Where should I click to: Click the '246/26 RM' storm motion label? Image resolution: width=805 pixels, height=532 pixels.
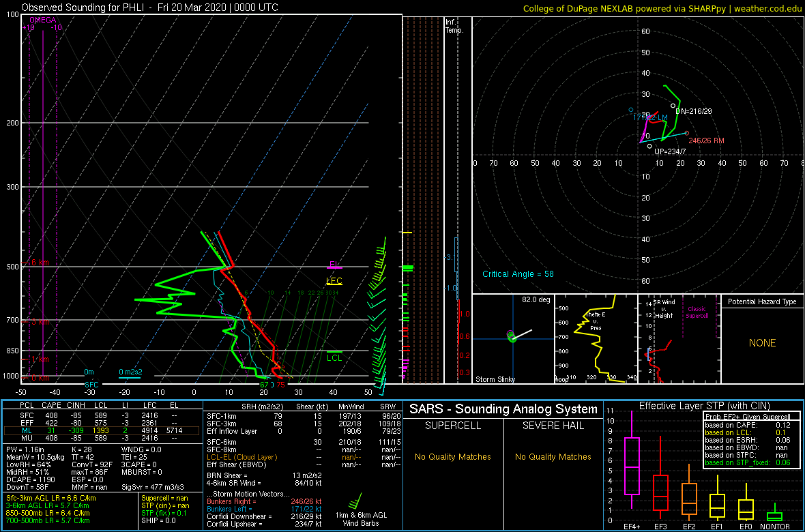point(707,141)
